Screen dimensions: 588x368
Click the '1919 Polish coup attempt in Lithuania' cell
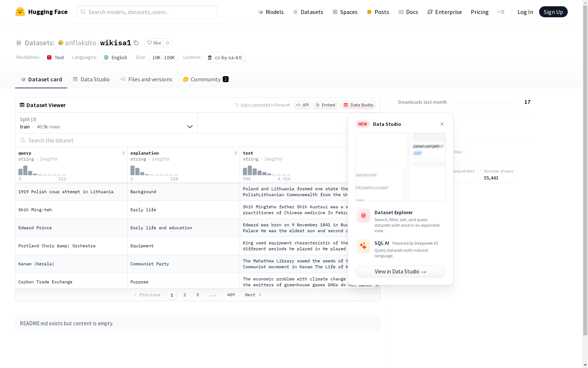click(71, 192)
